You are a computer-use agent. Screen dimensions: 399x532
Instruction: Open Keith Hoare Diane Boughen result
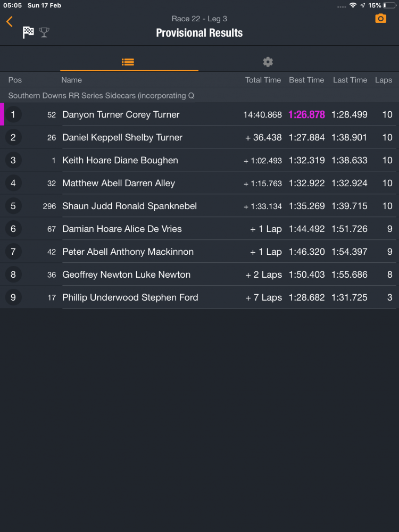click(120, 160)
